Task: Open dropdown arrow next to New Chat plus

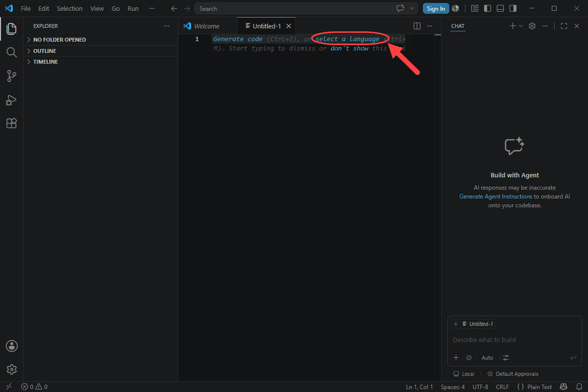Action: [x=521, y=26]
